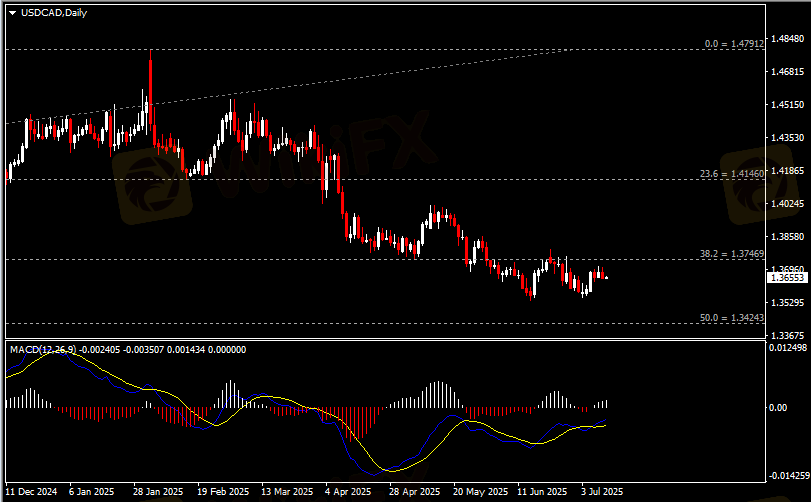This screenshot has width=811, height=502.
Task: Click the MACD 0.012498 scale value
Action: 788,348
